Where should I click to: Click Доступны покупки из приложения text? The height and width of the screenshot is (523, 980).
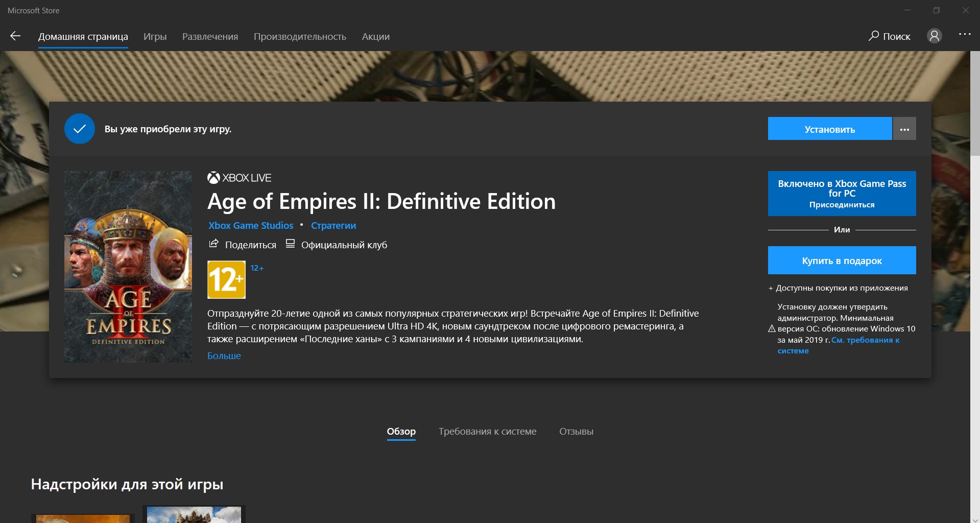838,288
